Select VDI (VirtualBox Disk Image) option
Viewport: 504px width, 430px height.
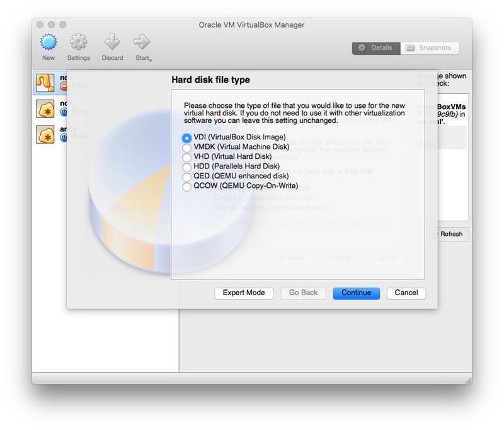click(234, 137)
